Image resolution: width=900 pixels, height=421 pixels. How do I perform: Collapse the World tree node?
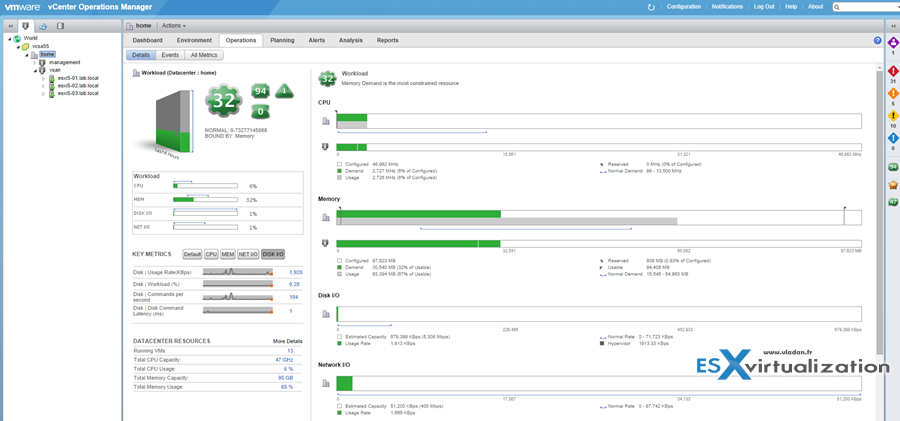coord(10,38)
